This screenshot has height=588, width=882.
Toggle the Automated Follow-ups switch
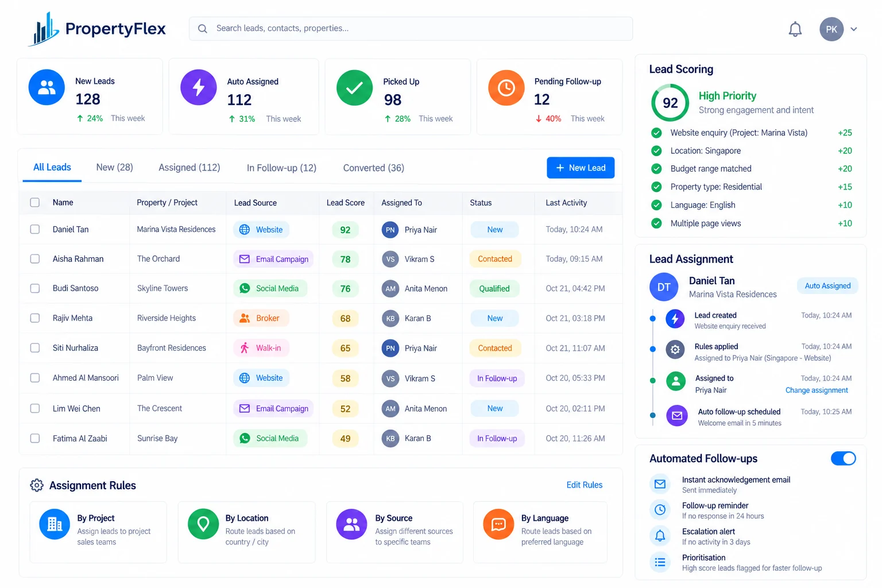(844, 458)
